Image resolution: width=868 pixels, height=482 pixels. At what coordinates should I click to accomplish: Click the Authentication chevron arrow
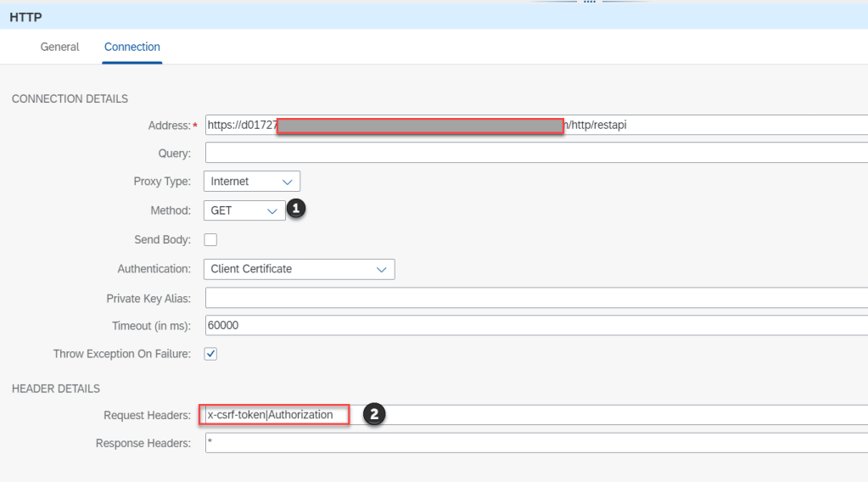click(381, 269)
